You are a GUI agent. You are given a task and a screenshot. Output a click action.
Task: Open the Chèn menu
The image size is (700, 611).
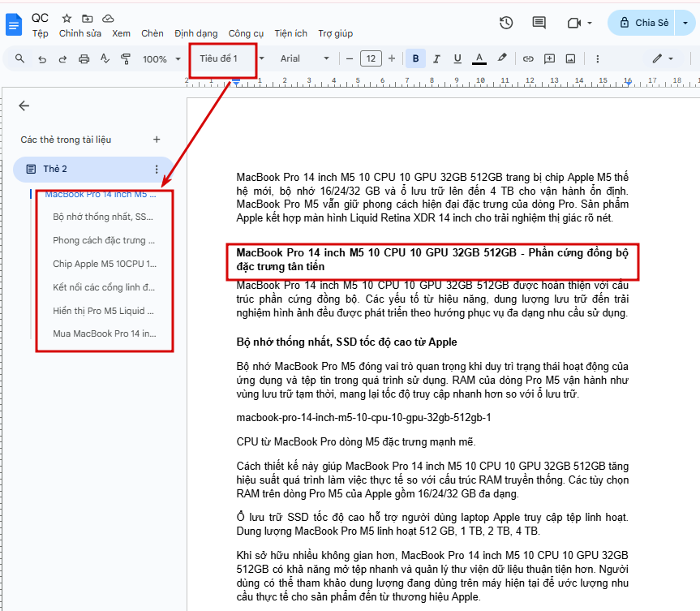pyautogui.click(x=152, y=33)
